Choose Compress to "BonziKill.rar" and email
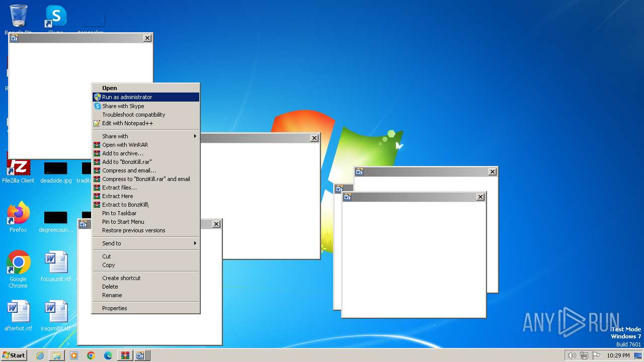644x362 pixels. 146,179
